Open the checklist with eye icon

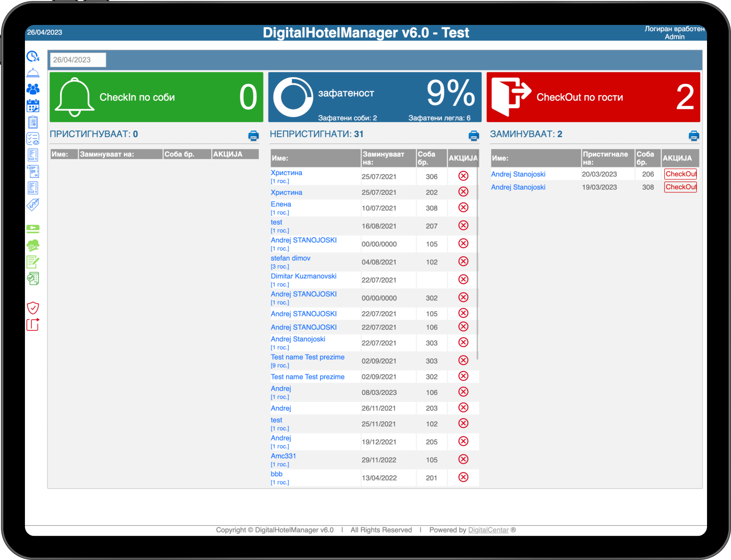point(33,139)
